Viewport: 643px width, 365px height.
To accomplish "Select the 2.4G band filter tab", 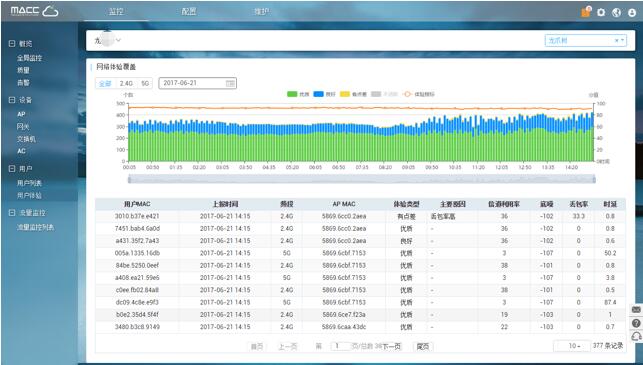I will click(126, 83).
